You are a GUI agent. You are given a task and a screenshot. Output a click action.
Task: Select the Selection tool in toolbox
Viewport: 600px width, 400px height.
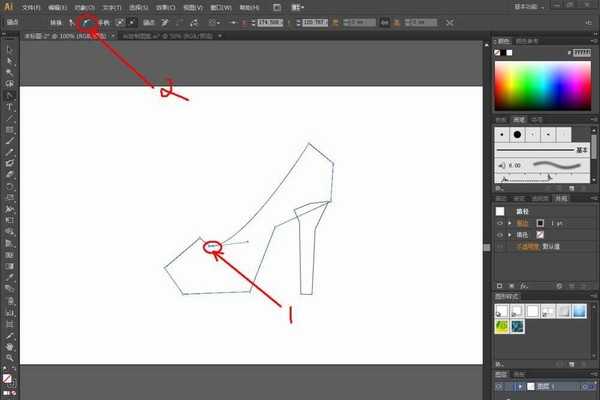click(x=9, y=49)
